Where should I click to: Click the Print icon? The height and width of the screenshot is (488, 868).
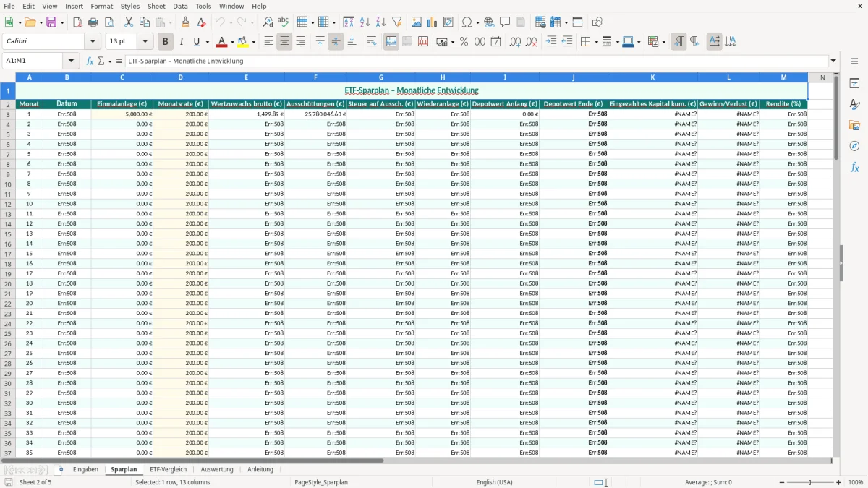coord(93,22)
